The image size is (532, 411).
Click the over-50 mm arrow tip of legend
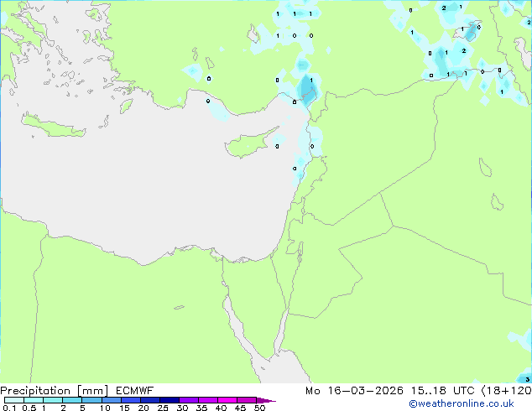pyautogui.click(x=266, y=400)
